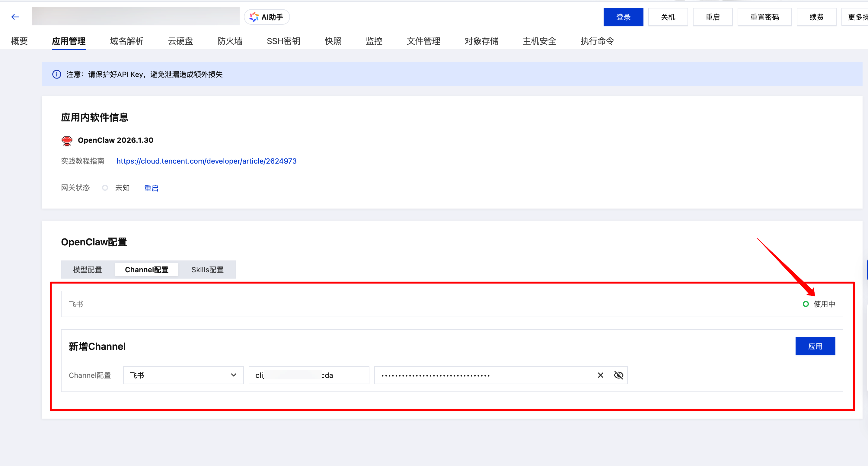Click the back arrow icon
The height and width of the screenshot is (466, 868).
coord(15,17)
